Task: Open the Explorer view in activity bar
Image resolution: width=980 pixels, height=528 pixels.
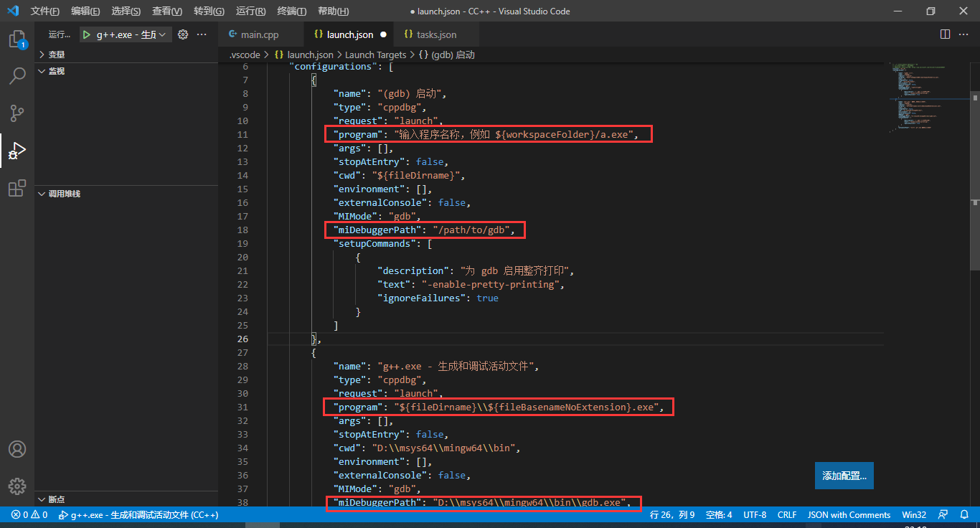Action: [x=17, y=39]
